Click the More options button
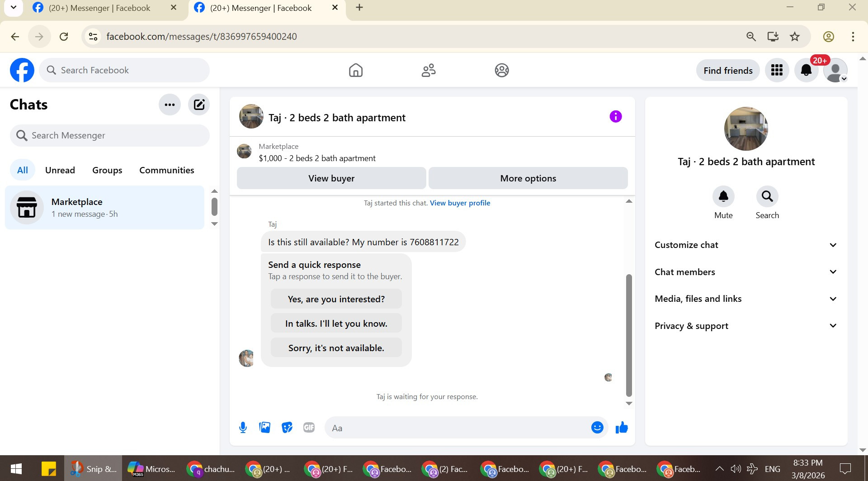Viewport: 868px width, 481px height. point(528,178)
